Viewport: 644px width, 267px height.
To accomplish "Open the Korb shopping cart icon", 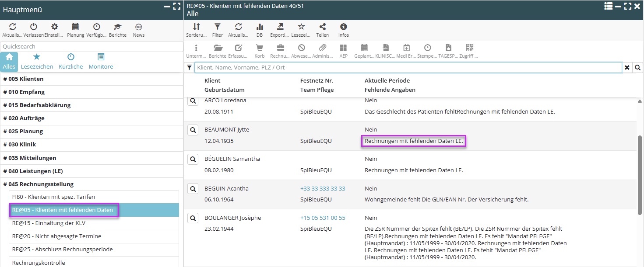I will click(x=259, y=48).
